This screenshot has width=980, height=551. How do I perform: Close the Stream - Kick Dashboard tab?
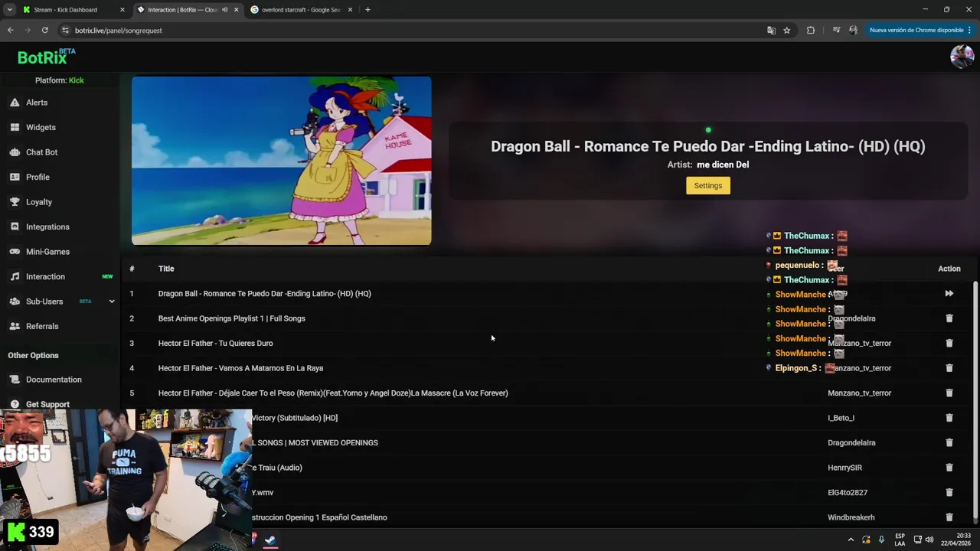click(x=122, y=10)
